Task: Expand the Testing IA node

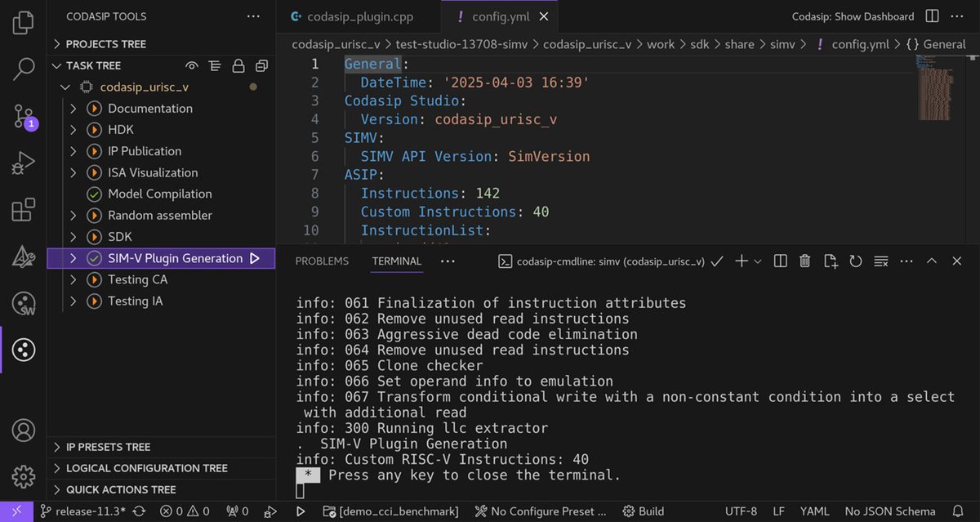Action: [x=73, y=301]
